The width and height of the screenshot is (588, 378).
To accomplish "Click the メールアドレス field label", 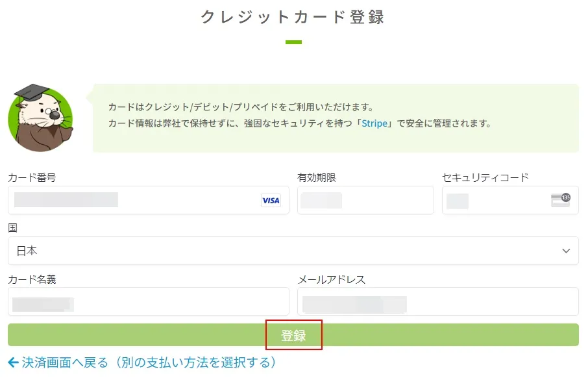I will (332, 280).
